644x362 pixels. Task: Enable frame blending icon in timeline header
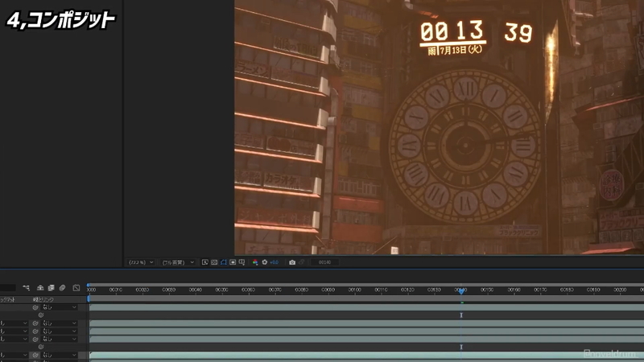(51, 288)
